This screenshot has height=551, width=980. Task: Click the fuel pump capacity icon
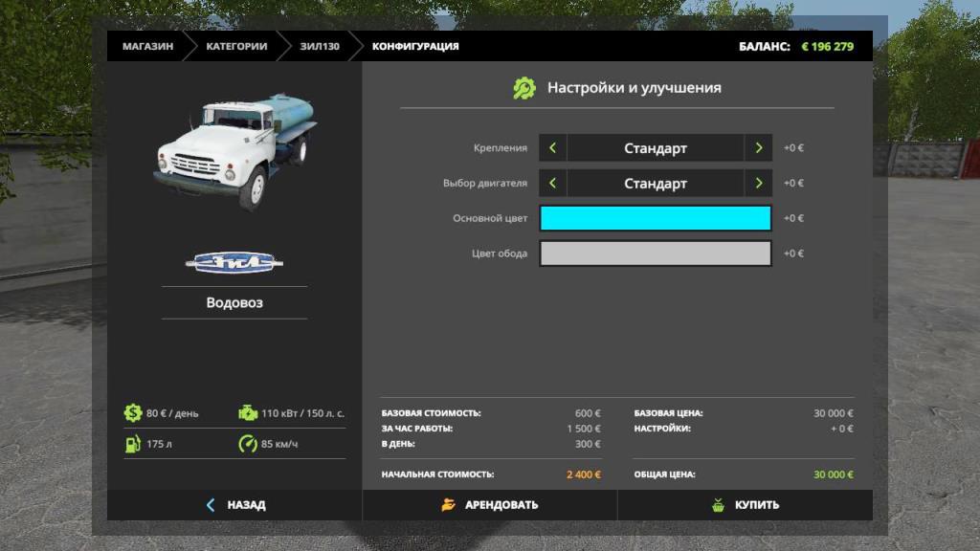tap(132, 444)
